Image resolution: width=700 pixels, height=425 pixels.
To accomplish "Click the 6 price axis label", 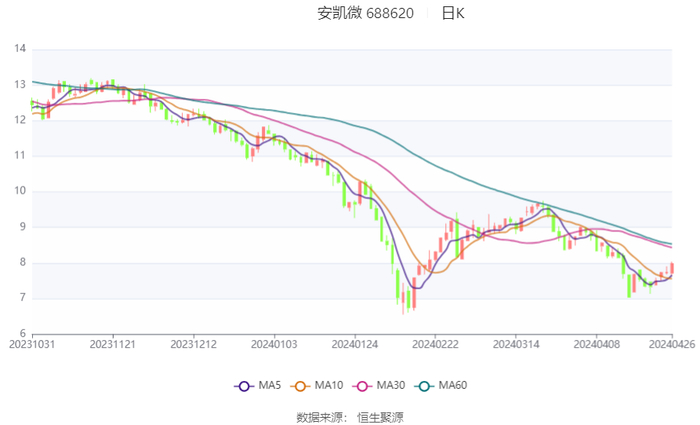I will click(22, 334).
